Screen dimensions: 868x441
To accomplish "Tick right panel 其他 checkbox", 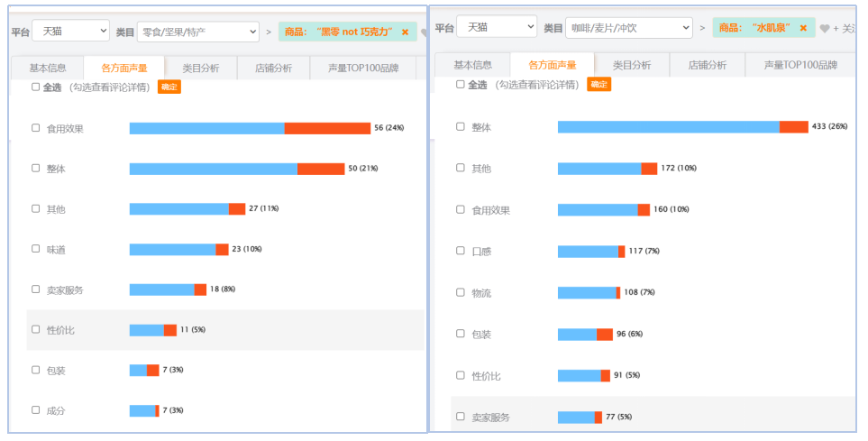I will click(x=460, y=168).
